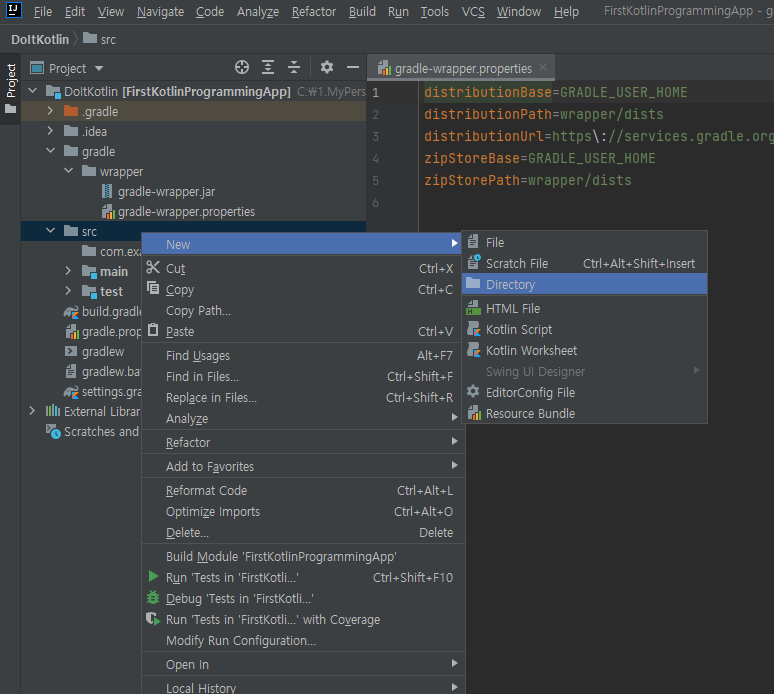Image resolution: width=774 pixels, height=694 pixels.
Task: Open the VCS menu
Action: (473, 11)
